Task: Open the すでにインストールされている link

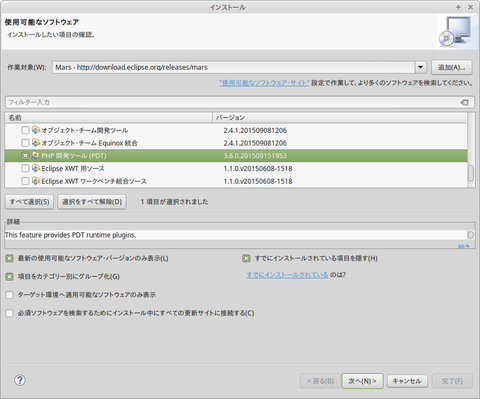Action: point(287,275)
